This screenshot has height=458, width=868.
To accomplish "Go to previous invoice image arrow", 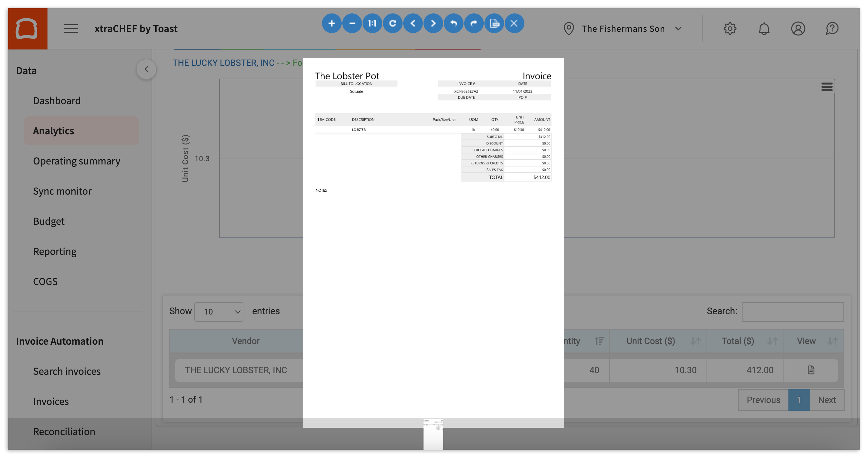I will 413,23.
